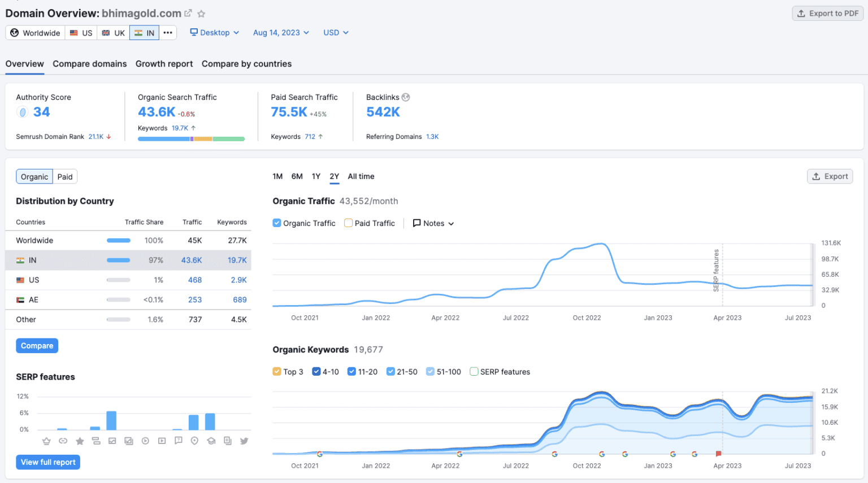Screen dimensions: 868x483
Task: Toggle the 51-100 keywords checkbox
Action: click(x=430, y=372)
